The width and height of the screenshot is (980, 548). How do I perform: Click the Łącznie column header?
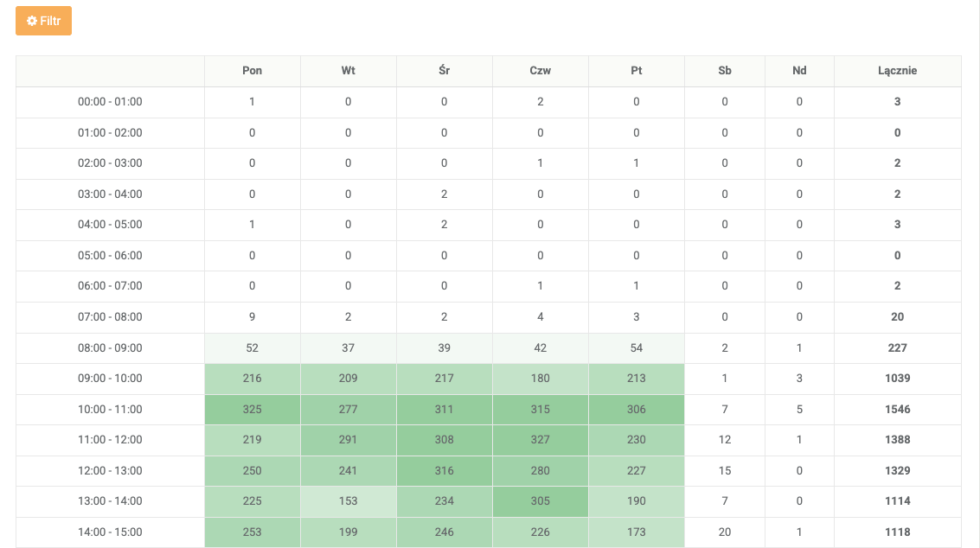(897, 71)
